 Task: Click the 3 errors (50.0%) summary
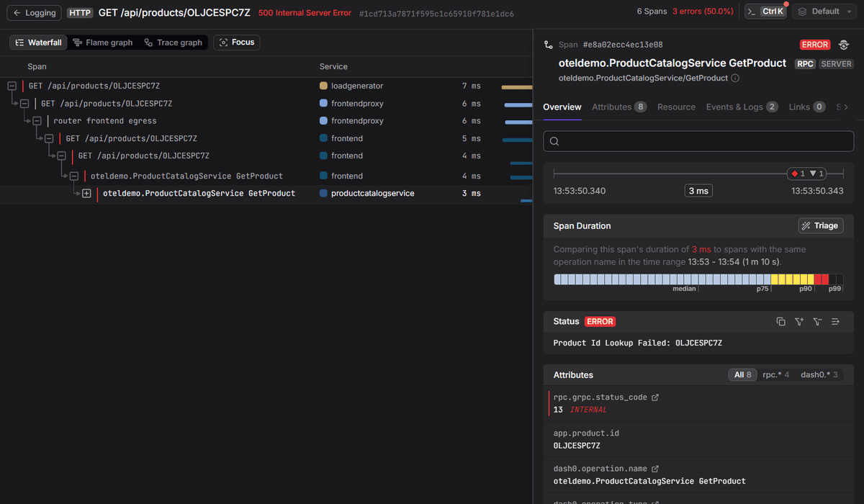pyautogui.click(x=703, y=12)
